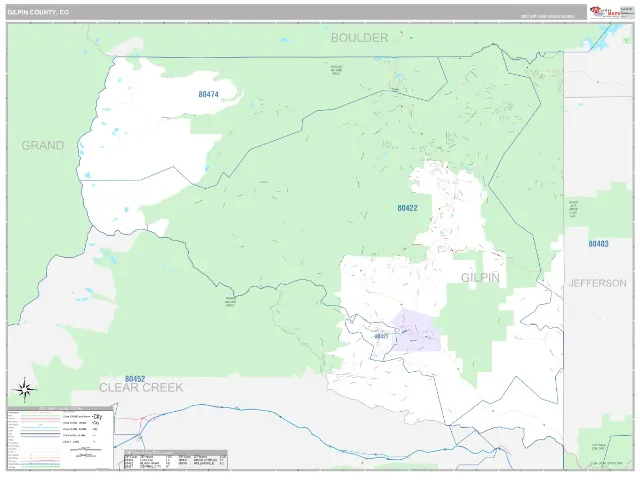Click the compass rose icon
Image resolution: width=640 pixels, height=480 pixels.
(x=24, y=388)
